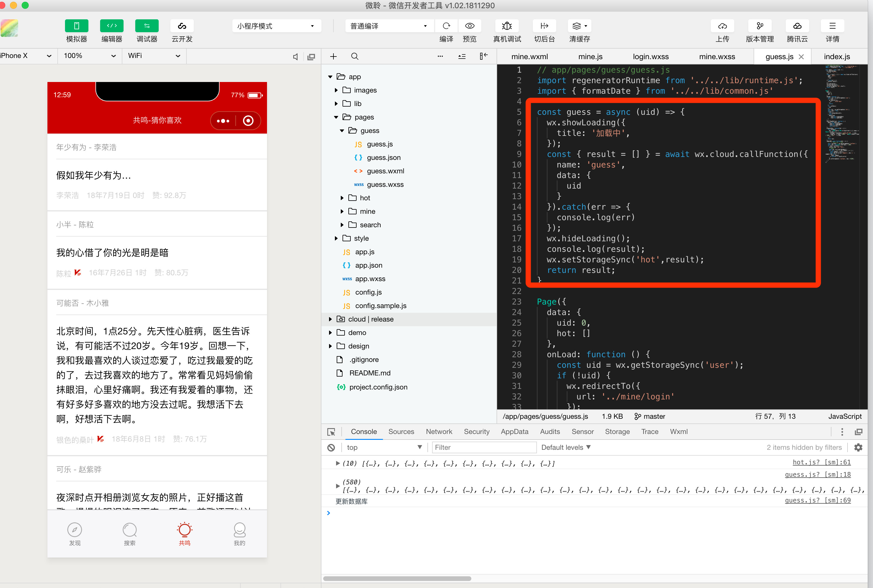Focus the console Filter input field
Screen dimensions: 873x588
pos(484,447)
